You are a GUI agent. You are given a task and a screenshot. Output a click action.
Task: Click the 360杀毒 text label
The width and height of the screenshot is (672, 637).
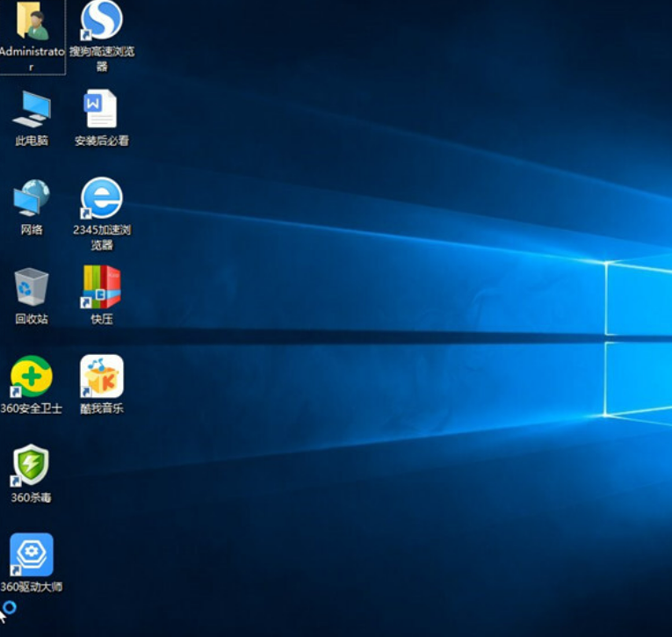click(32, 498)
